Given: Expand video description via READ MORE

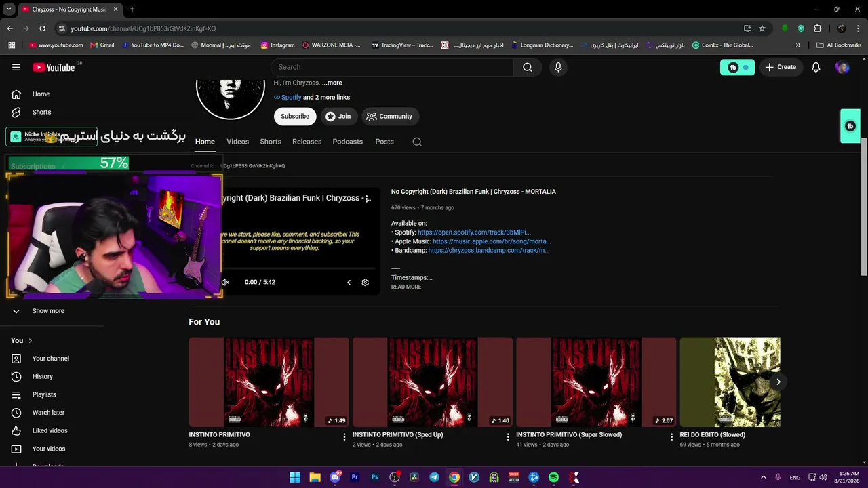Looking at the screenshot, I should point(406,287).
